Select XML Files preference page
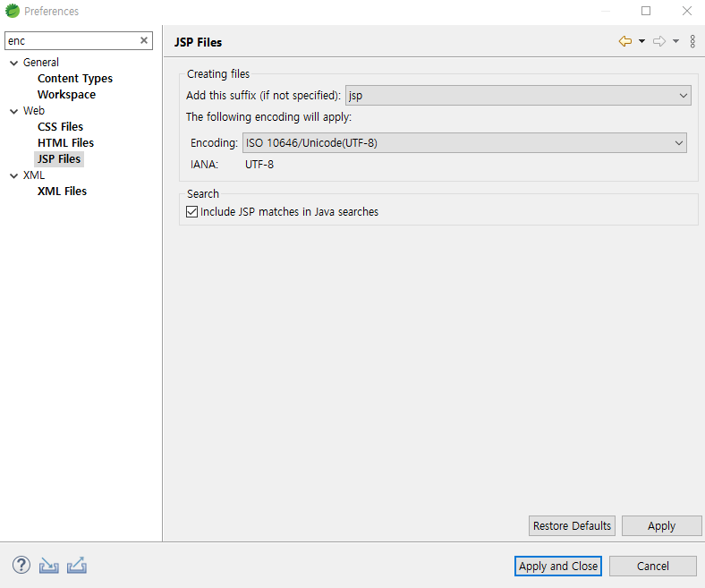This screenshot has width=705, height=588. click(x=62, y=192)
